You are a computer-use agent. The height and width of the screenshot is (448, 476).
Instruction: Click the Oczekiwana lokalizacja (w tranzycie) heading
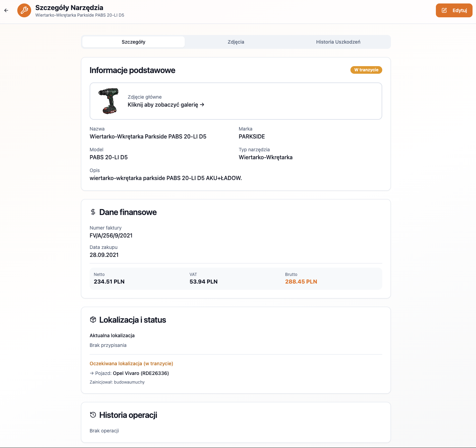point(131,364)
